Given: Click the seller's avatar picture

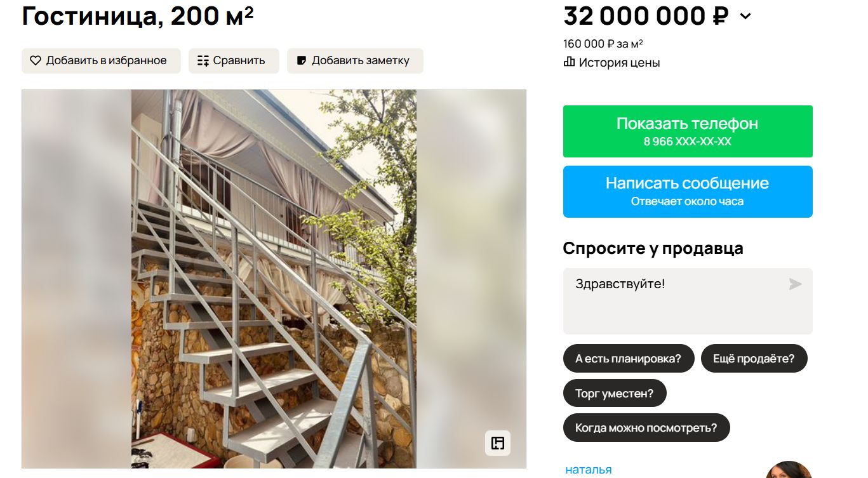Looking at the screenshot, I should (789, 471).
